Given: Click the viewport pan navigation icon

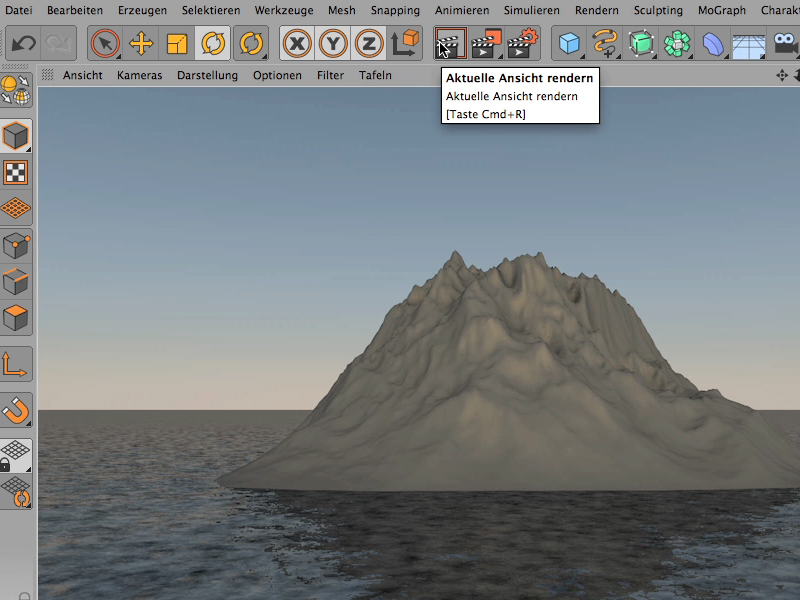Looking at the screenshot, I should click(782, 76).
